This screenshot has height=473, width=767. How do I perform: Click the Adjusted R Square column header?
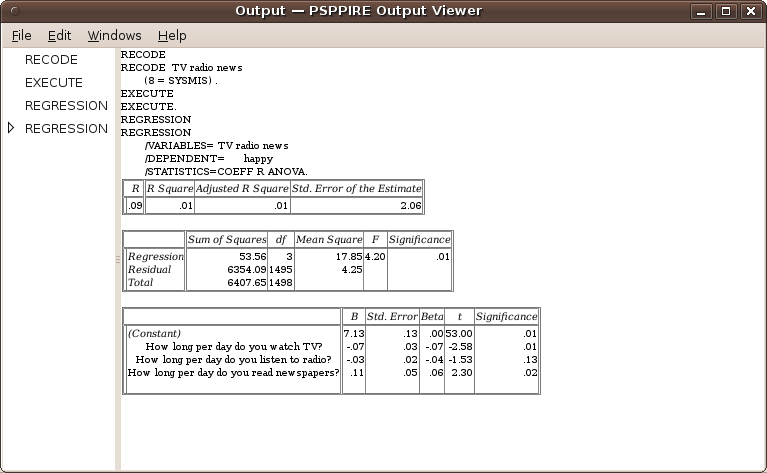click(241, 188)
